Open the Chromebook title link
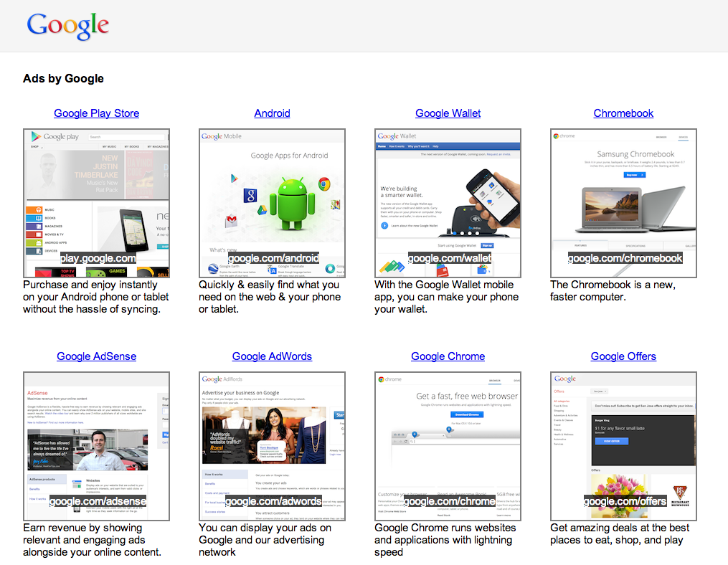This screenshot has width=728, height=565. (623, 113)
